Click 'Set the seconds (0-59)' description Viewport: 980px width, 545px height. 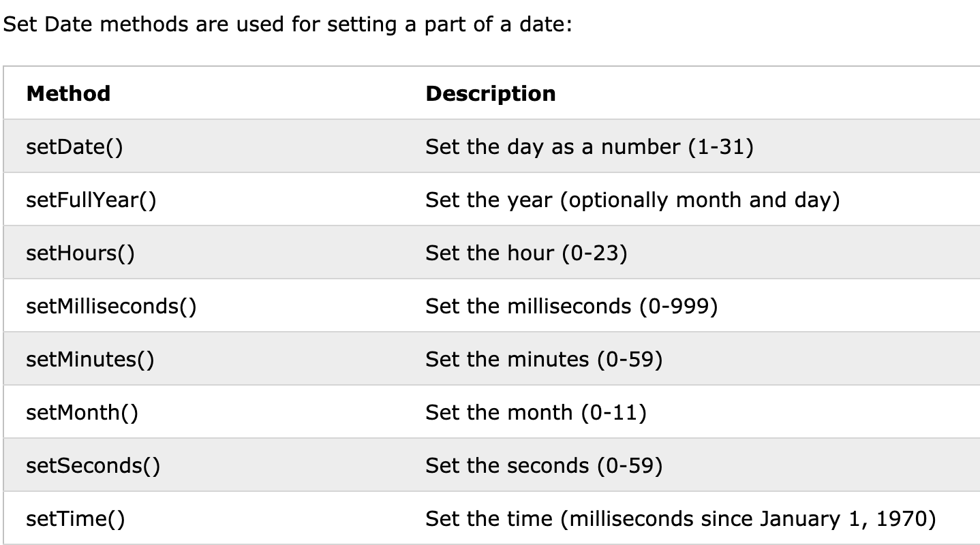click(x=544, y=465)
